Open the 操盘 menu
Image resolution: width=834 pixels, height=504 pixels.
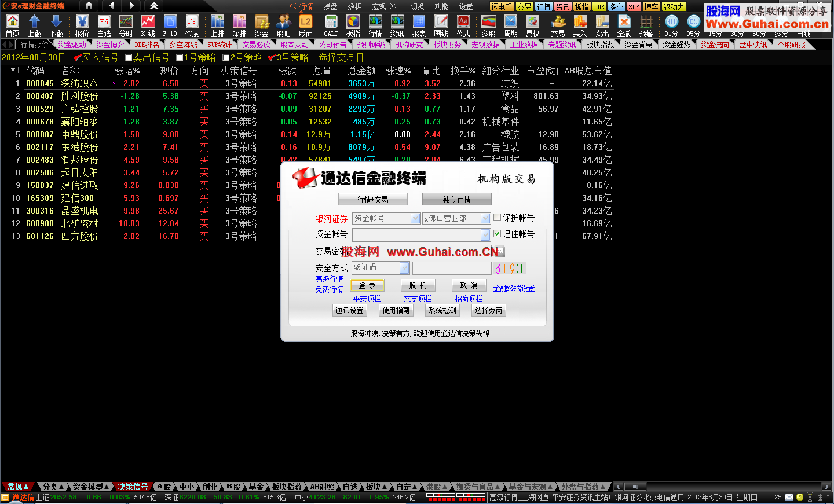[330, 6]
